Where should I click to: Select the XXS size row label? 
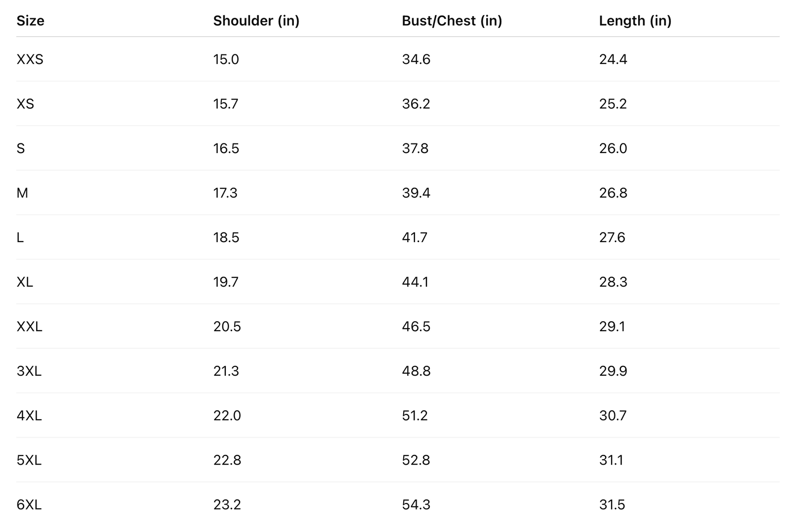click(x=30, y=59)
